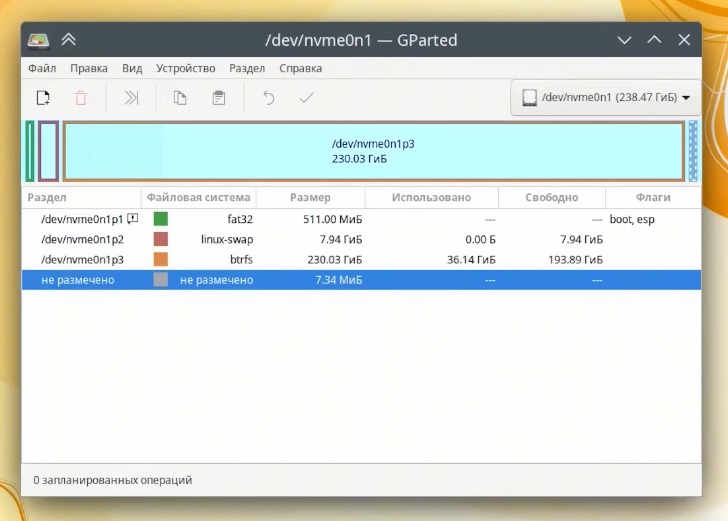Viewport: 728px width, 521px height.
Task: Click the Paste partition toolbar icon
Action: click(219, 98)
